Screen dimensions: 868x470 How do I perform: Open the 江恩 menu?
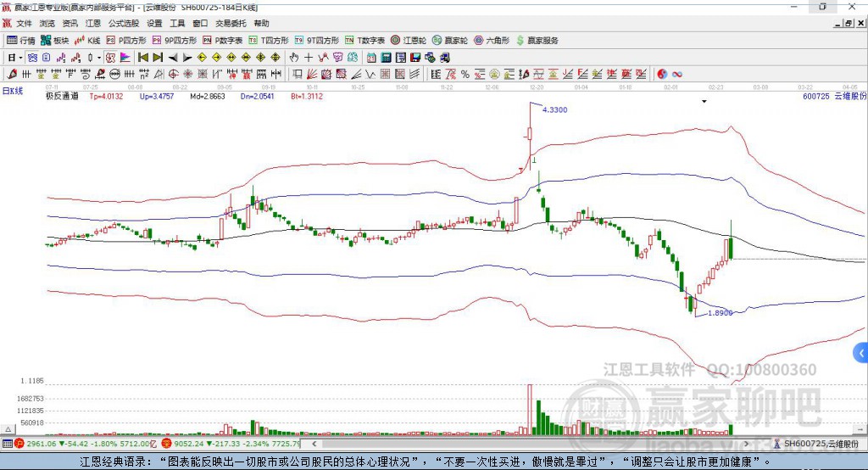point(93,23)
